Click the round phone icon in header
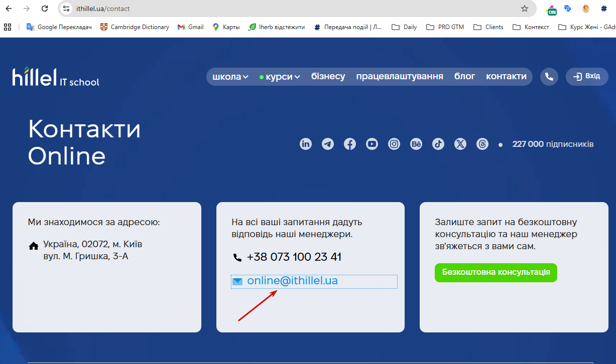616x364 pixels. point(549,77)
